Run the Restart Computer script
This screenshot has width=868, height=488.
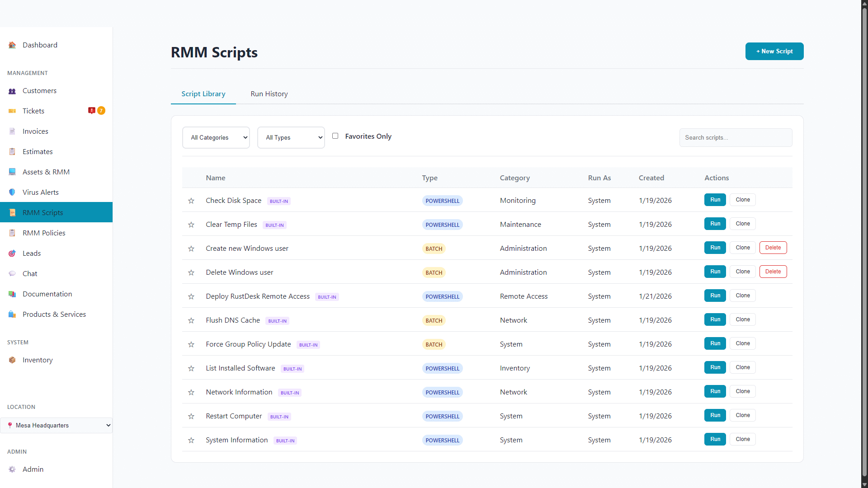(x=715, y=415)
